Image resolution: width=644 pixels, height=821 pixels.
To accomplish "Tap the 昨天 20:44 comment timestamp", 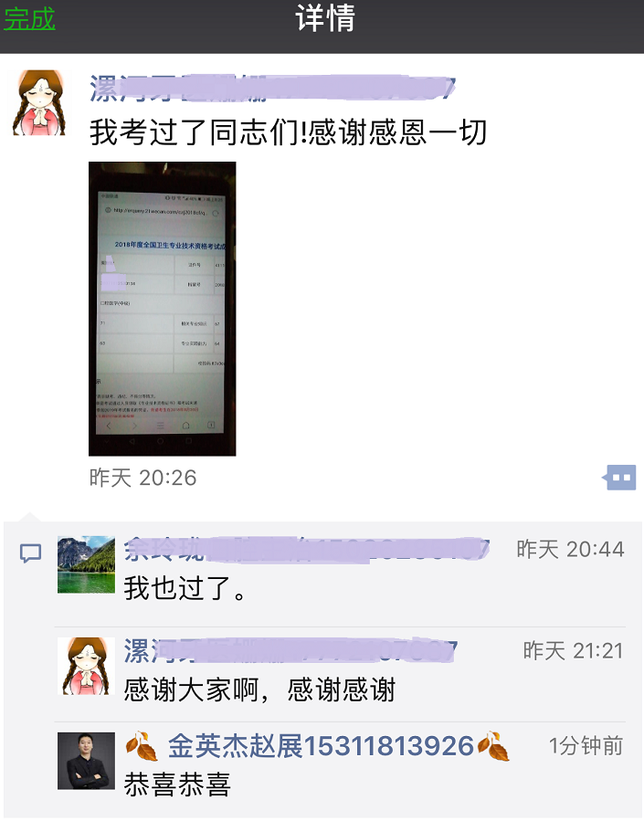I will 571,549.
